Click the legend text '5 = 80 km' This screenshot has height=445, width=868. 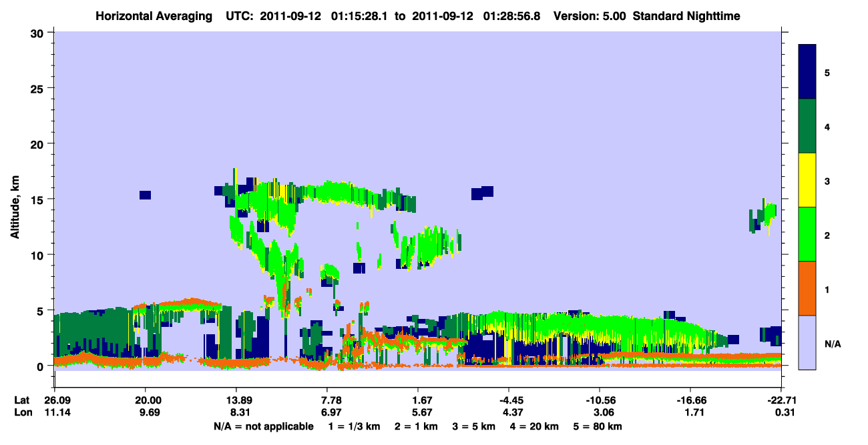[x=597, y=426]
